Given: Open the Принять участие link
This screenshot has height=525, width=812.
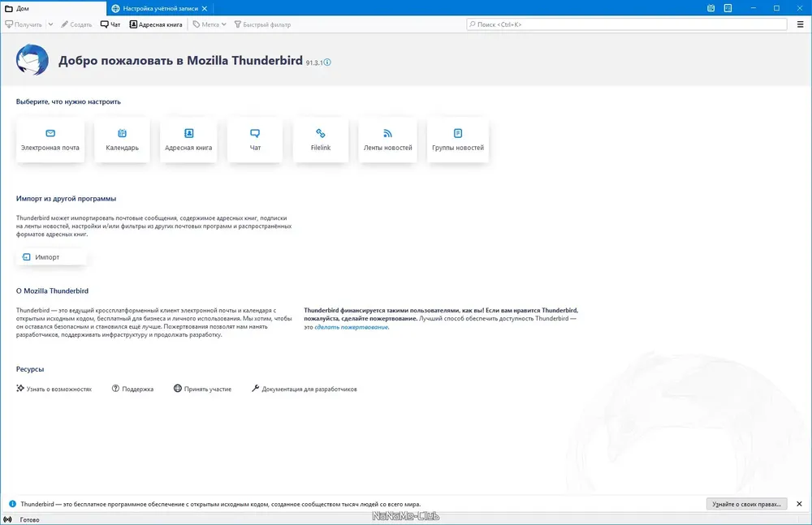Looking at the screenshot, I should tap(202, 389).
